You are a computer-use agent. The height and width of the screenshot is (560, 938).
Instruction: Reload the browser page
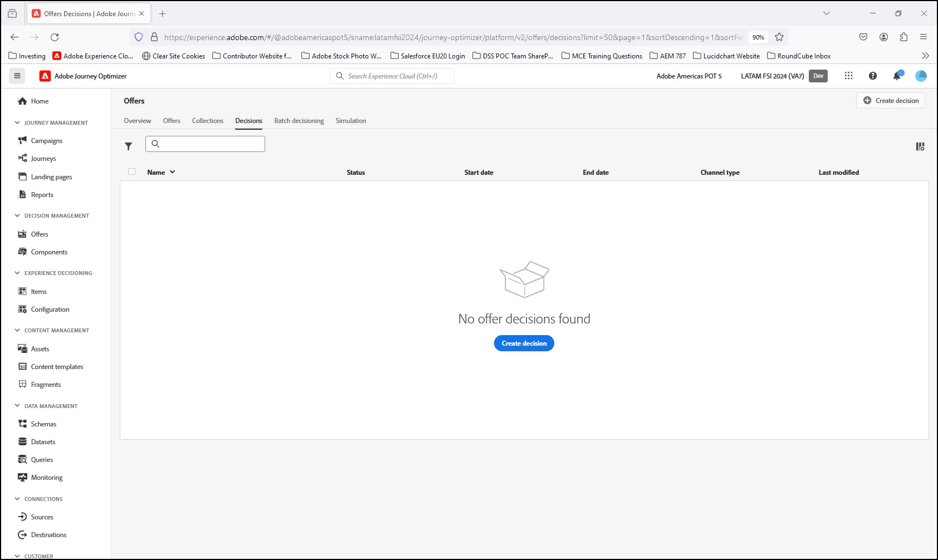point(55,37)
